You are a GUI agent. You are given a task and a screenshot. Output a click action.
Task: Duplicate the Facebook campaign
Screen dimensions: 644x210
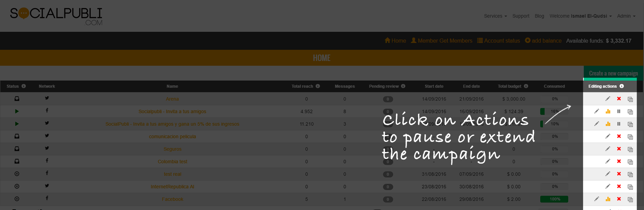click(630, 199)
